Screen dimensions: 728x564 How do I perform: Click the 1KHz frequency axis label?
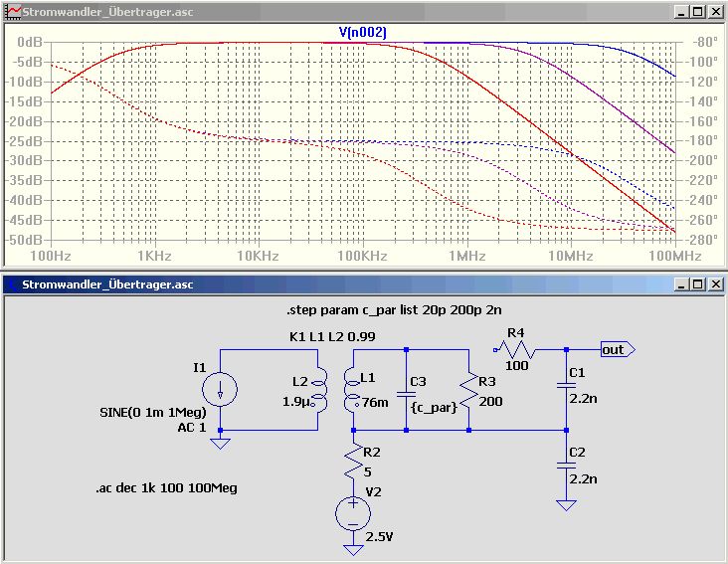[x=154, y=256]
